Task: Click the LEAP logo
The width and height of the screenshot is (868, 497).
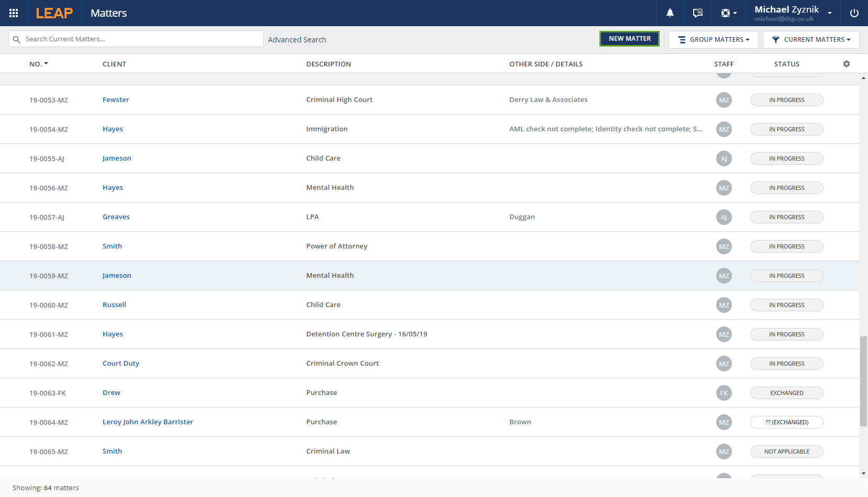Action: [54, 13]
